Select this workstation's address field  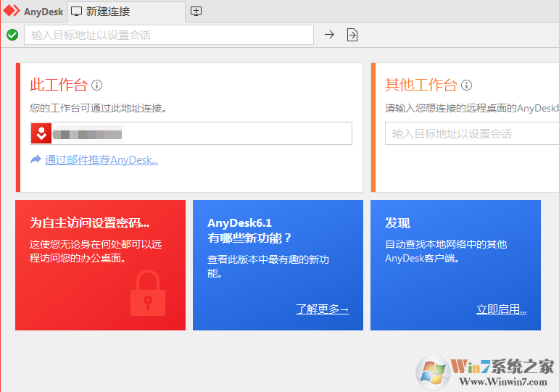[x=202, y=133]
